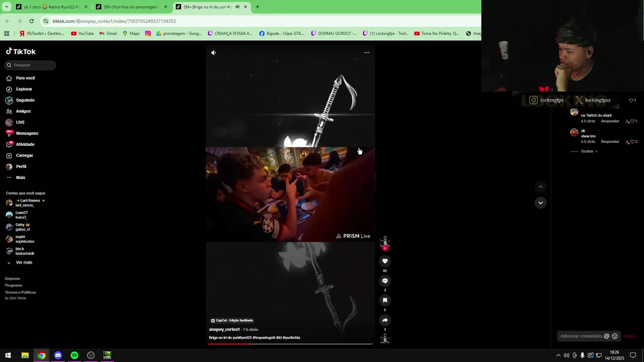Open the Gmail bookmark
Image resolution: width=644 pixels, height=362 pixels.
click(108, 34)
